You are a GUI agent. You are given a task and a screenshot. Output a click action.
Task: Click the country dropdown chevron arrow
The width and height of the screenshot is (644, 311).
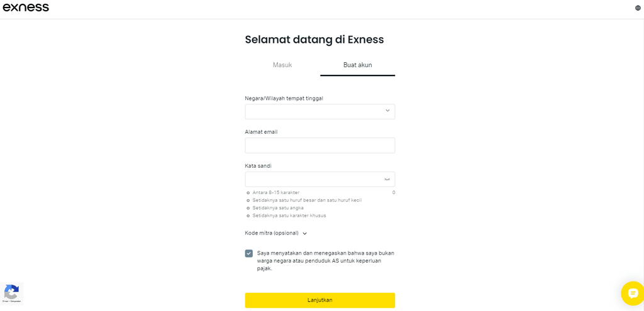pos(387,111)
